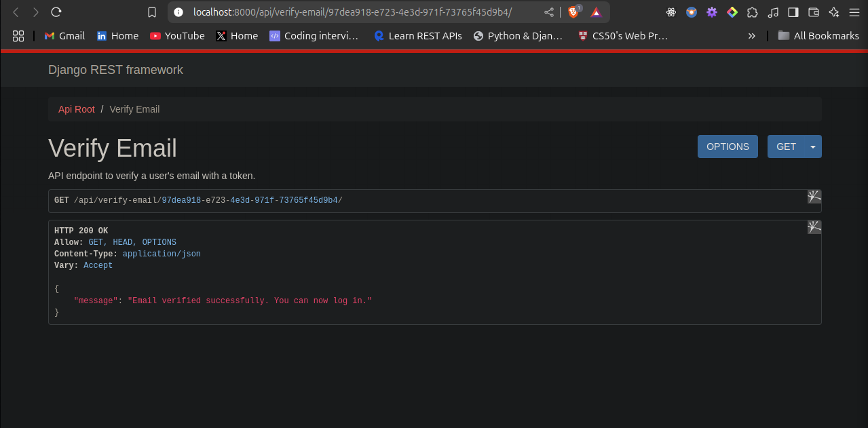Viewport: 868px width, 428px height.
Task: Bookmark this page with the bookmark icon
Action: tap(153, 12)
